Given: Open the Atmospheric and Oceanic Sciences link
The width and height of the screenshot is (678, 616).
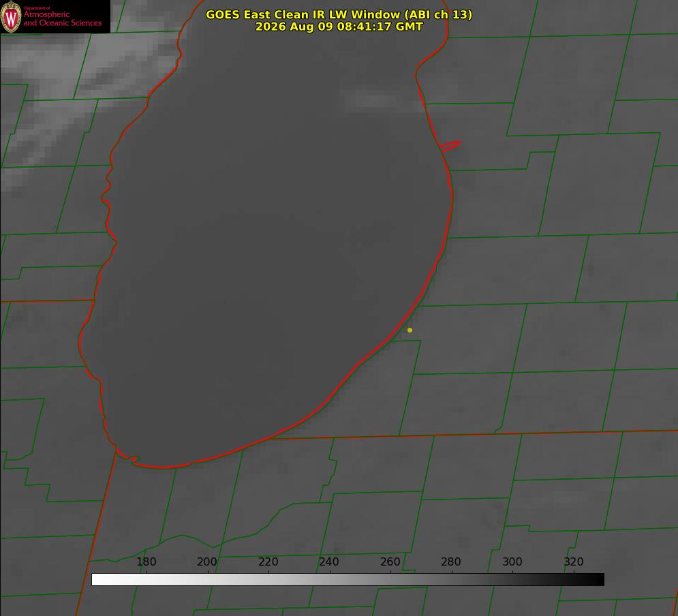Looking at the screenshot, I should (62, 18).
